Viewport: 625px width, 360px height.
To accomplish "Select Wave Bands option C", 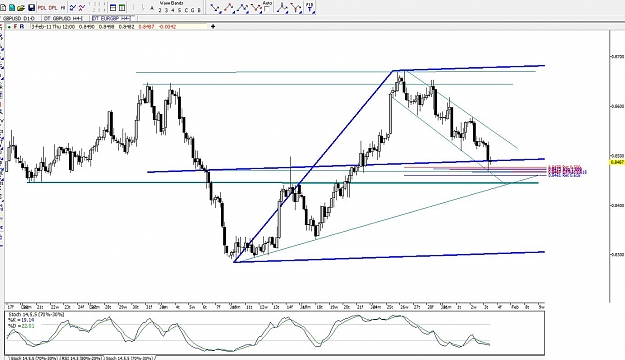I will click(186, 10).
